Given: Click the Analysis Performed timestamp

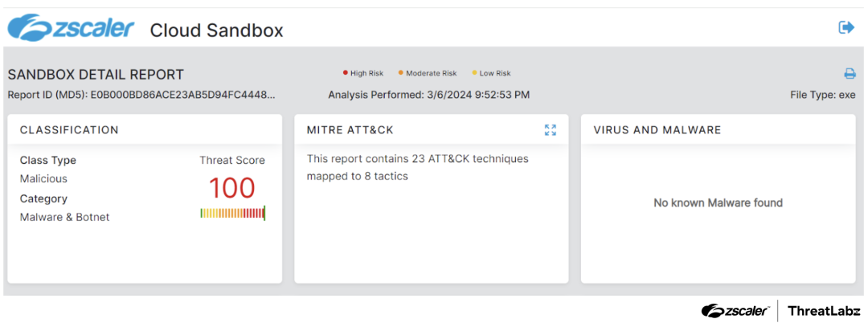Looking at the screenshot, I should [x=428, y=95].
